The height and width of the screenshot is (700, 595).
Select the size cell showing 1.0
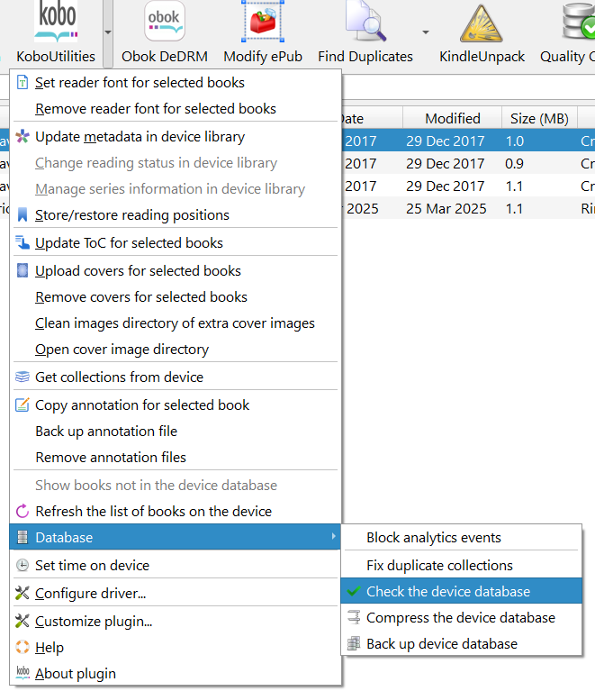(539, 141)
